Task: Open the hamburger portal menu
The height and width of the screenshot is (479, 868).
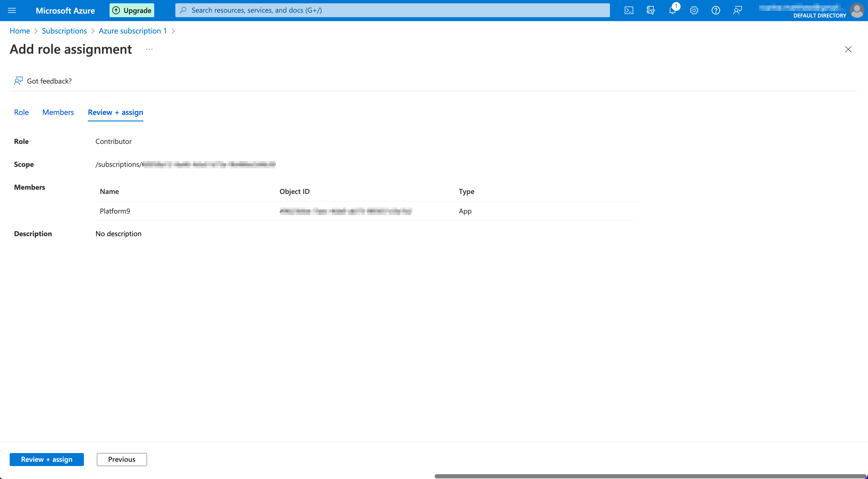Action: 12,11
